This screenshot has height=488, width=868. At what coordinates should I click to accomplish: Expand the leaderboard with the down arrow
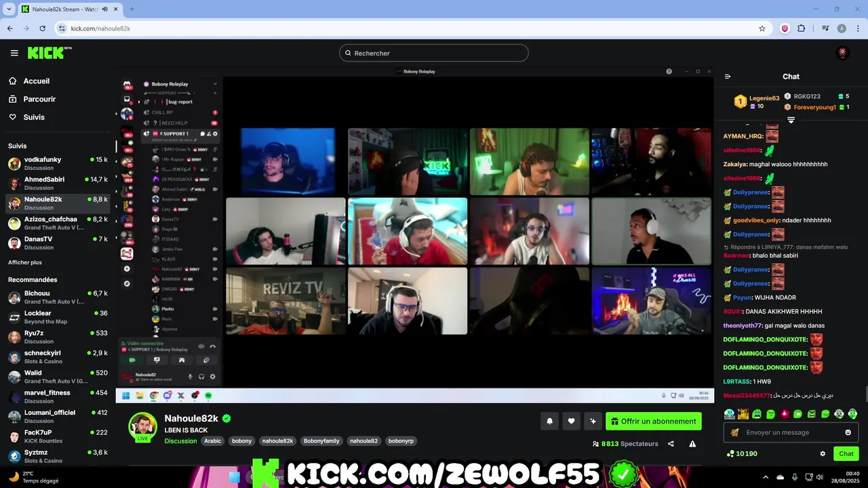click(791, 120)
